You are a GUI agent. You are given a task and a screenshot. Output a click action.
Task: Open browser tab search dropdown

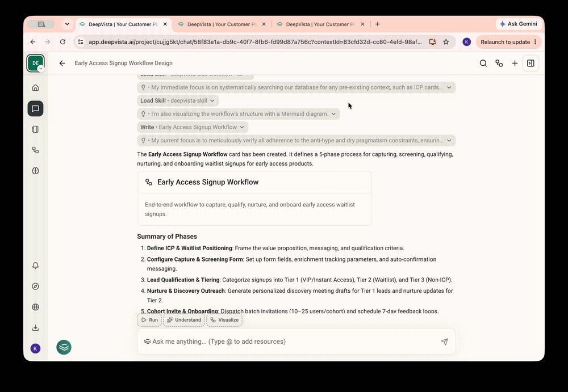[x=67, y=24]
